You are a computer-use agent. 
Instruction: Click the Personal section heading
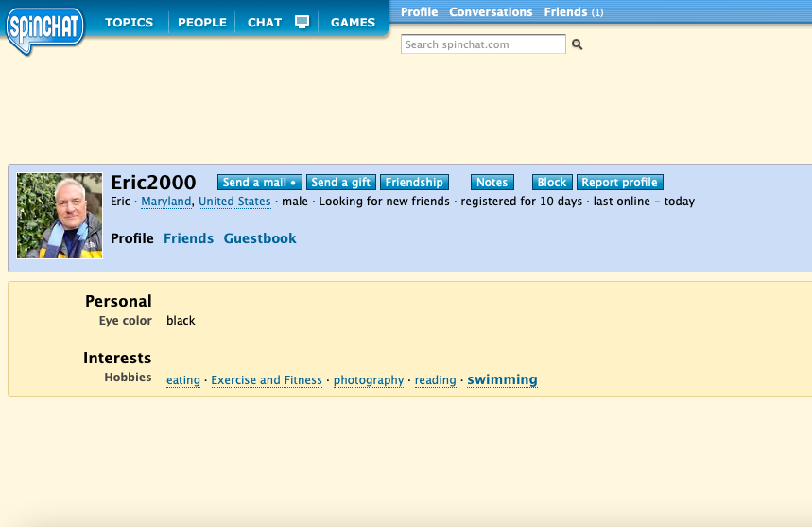(118, 301)
